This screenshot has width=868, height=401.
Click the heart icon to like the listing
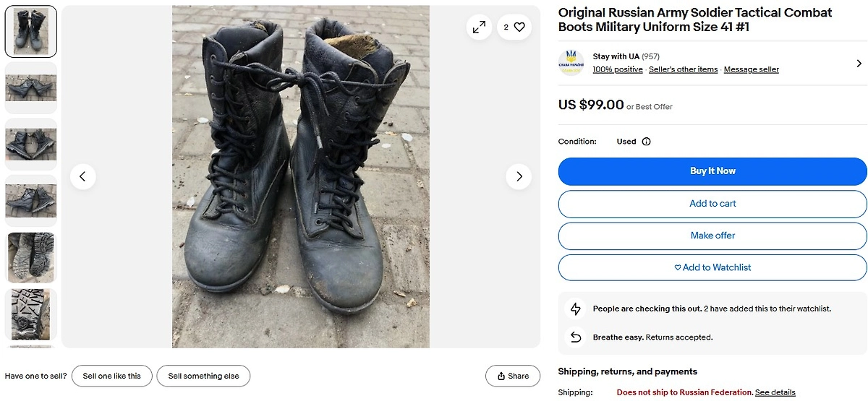point(519,27)
